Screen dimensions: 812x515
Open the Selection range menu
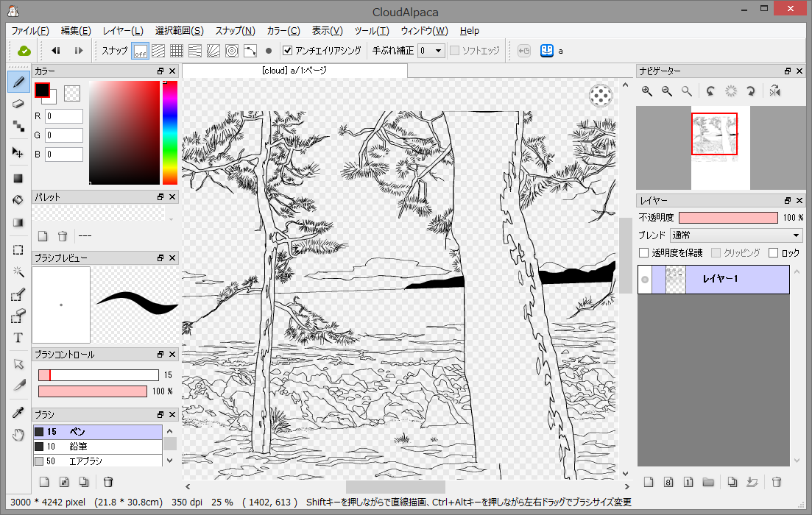(x=179, y=31)
